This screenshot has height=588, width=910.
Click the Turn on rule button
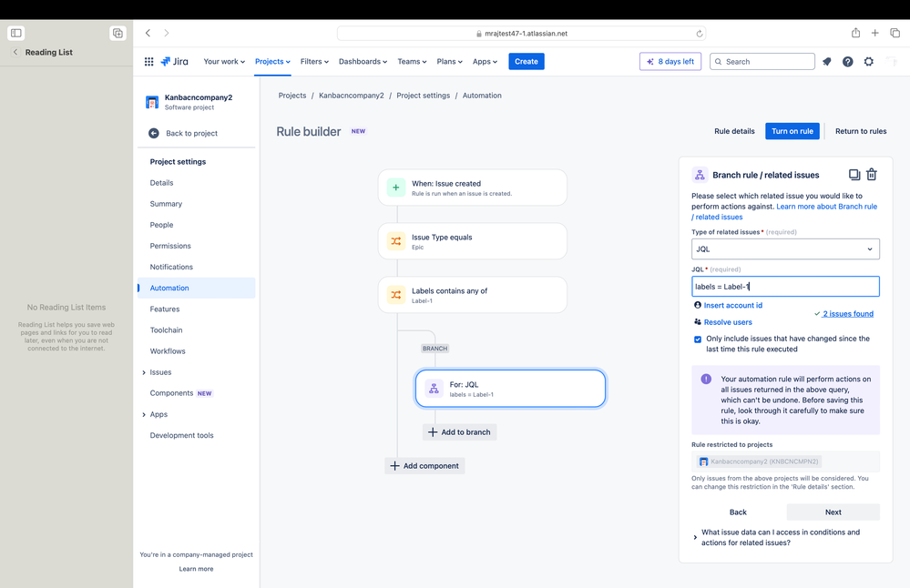click(792, 131)
